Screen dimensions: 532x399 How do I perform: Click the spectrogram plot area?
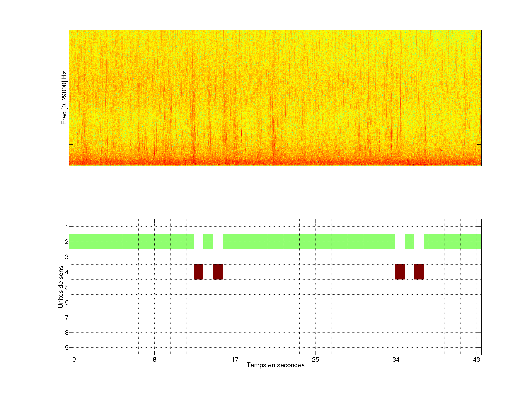click(x=275, y=98)
